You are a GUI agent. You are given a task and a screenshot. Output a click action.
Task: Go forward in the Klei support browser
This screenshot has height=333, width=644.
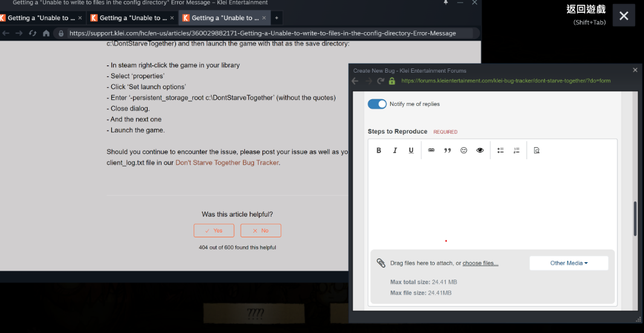point(19,33)
